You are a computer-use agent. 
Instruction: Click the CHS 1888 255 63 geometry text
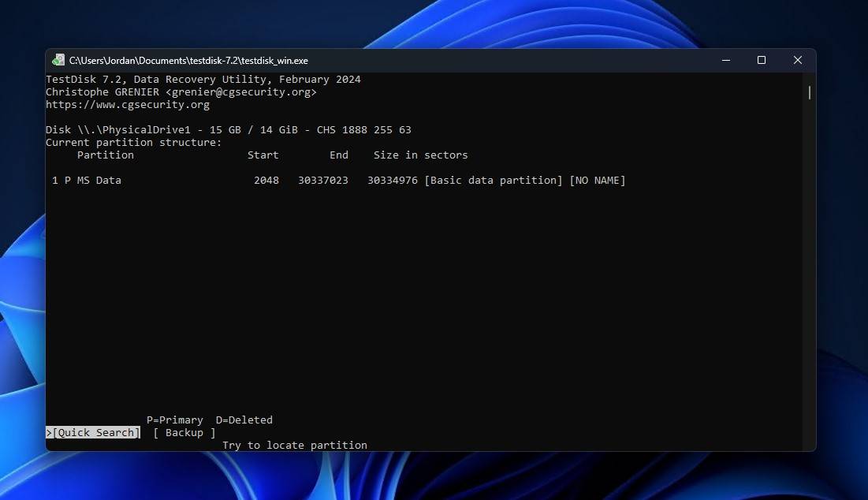pos(364,129)
